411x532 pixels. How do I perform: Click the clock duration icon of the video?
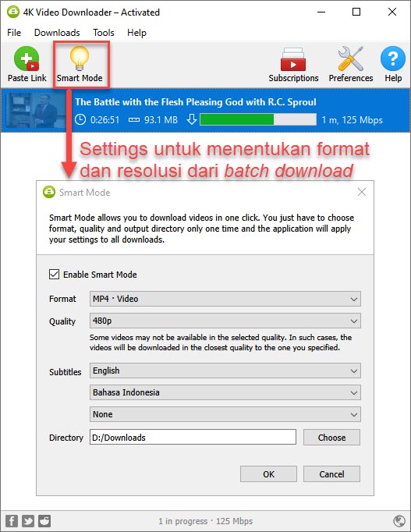point(80,119)
